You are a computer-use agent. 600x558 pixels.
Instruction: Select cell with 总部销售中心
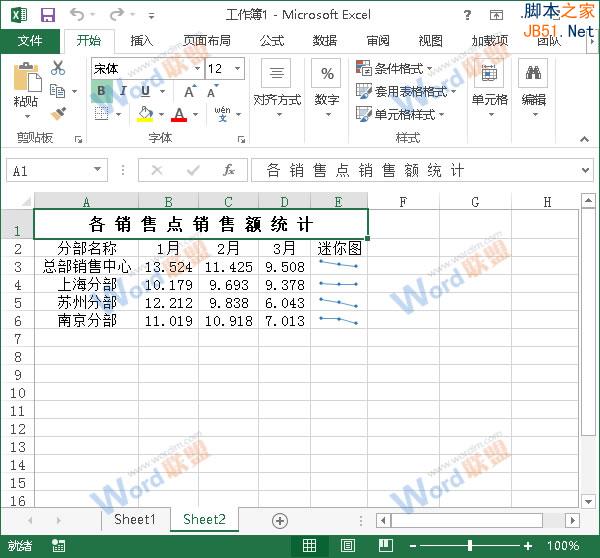pos(86,266)
